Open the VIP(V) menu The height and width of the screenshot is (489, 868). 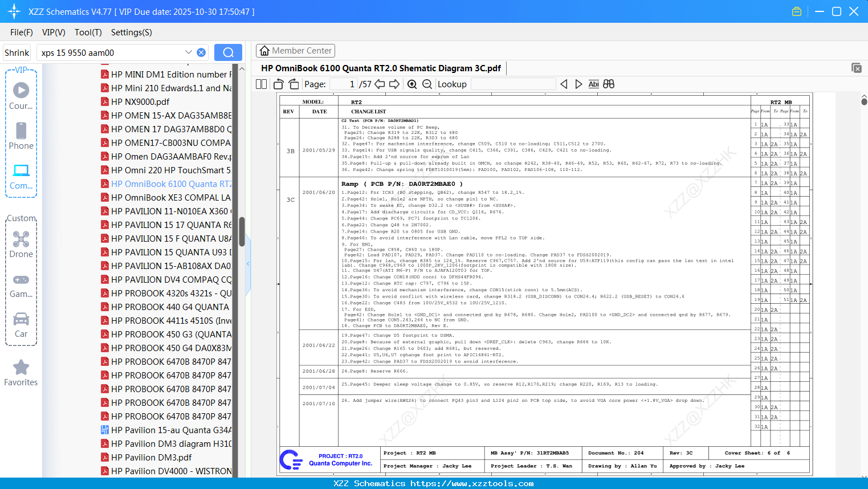point(54,32)
